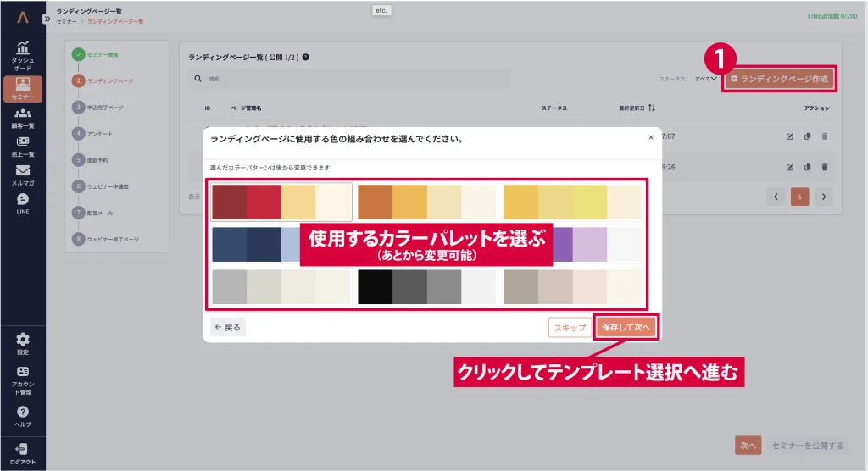The width and height of the screenshot is (868, 471).
Task: Click the スキップ button in dialog
Action: pos(570,327)
